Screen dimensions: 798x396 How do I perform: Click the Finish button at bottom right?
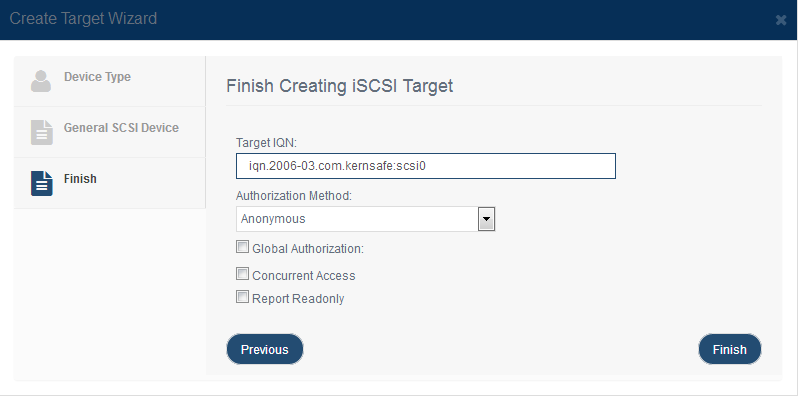(730, 350)
